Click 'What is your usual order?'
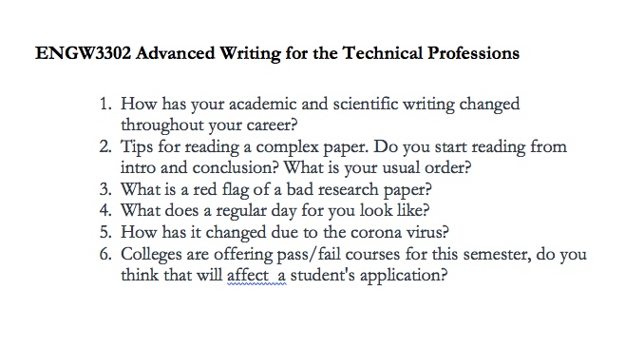 point(377,168)
